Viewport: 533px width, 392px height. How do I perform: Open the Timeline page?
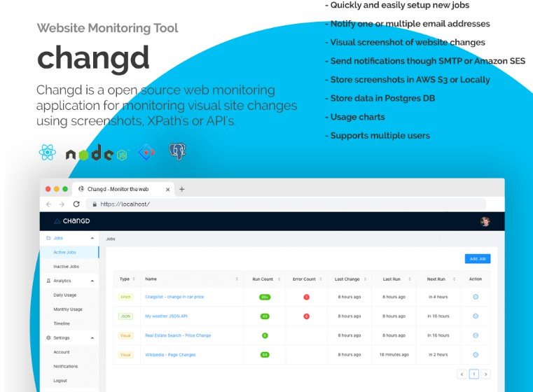[69, 323]
